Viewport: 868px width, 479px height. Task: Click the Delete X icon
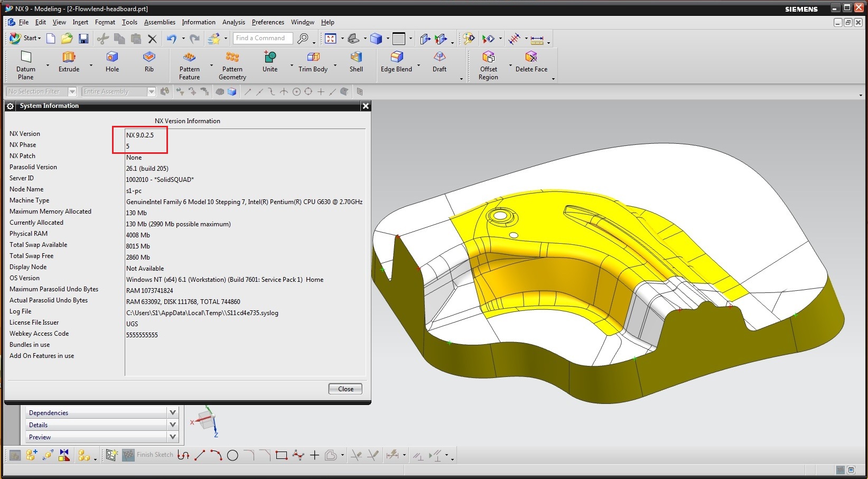pos(152,39)
